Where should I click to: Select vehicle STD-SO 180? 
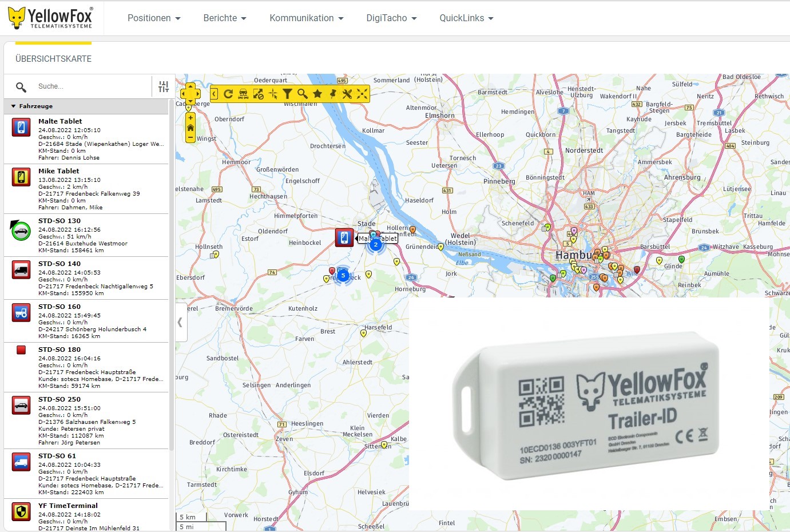(86, 367)
